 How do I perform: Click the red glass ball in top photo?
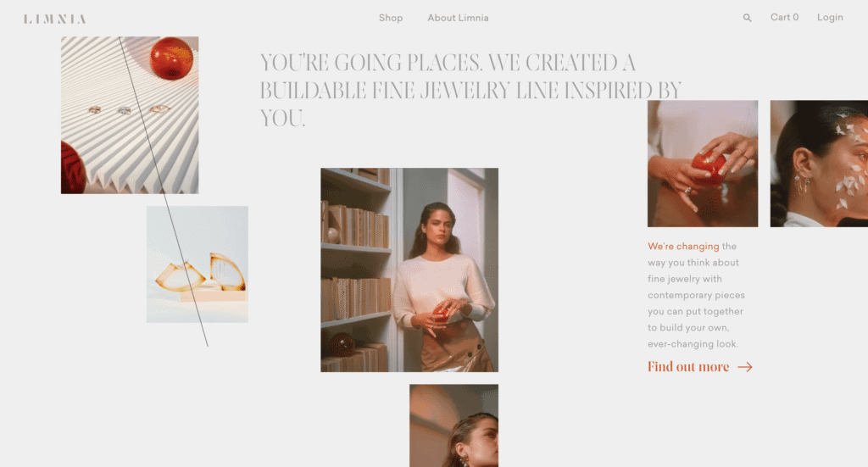coord(171,58)
